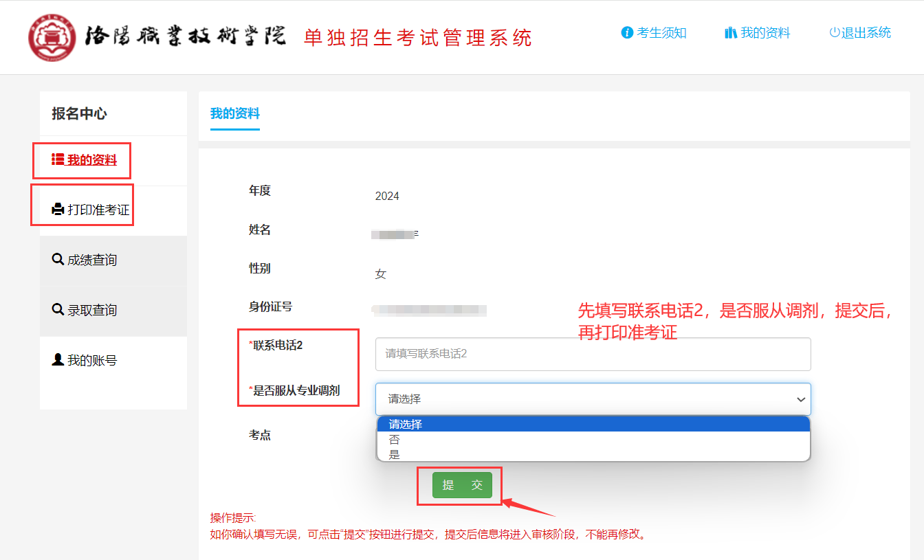
Task: Click the magnifier icon beside 成绩查询
Action: coord(58,260)
